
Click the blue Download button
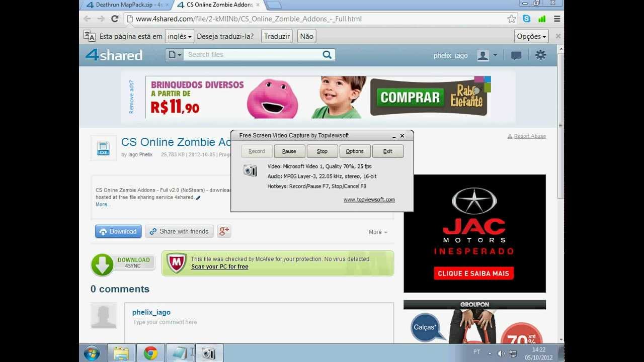pyautogui.click(x=118, y=231)
